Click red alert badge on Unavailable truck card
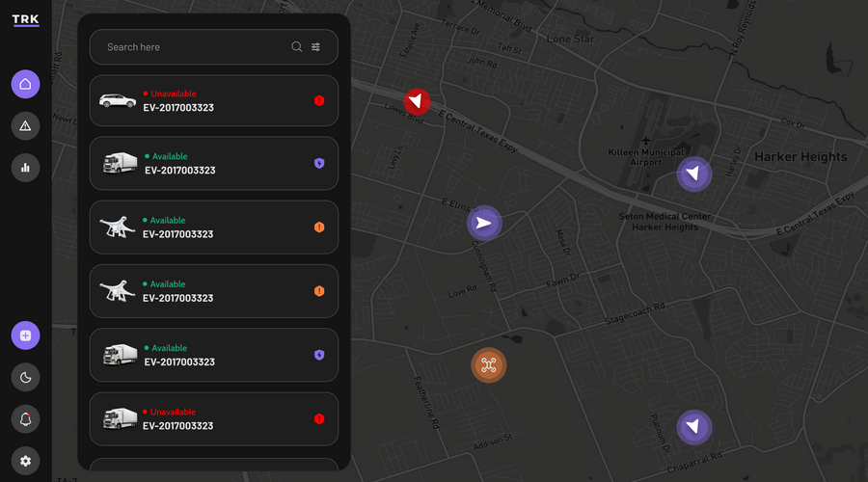Screen dimensions: 868x482 coord(319,419)
